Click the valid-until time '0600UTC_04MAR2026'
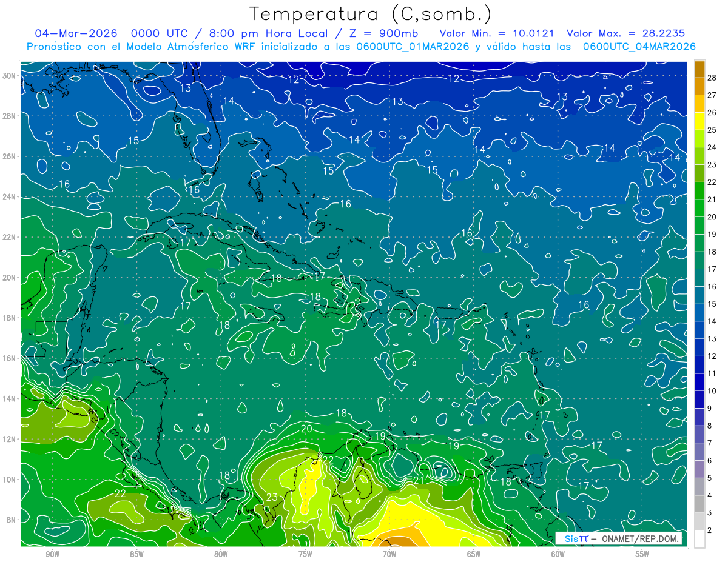Image resolution: width=728 pixels, height=562 pixels. 639,47
